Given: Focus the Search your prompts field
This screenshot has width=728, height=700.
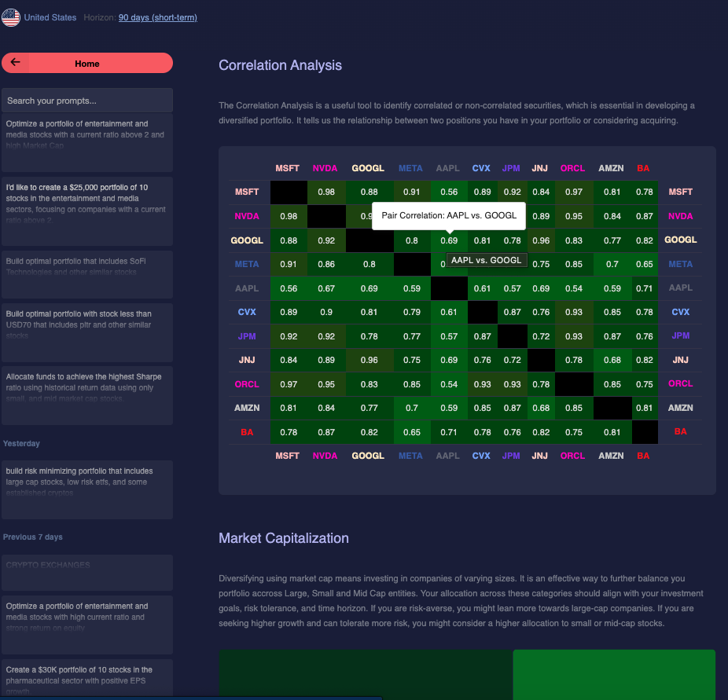Looking at the screenshot, I should pos(87,101).
